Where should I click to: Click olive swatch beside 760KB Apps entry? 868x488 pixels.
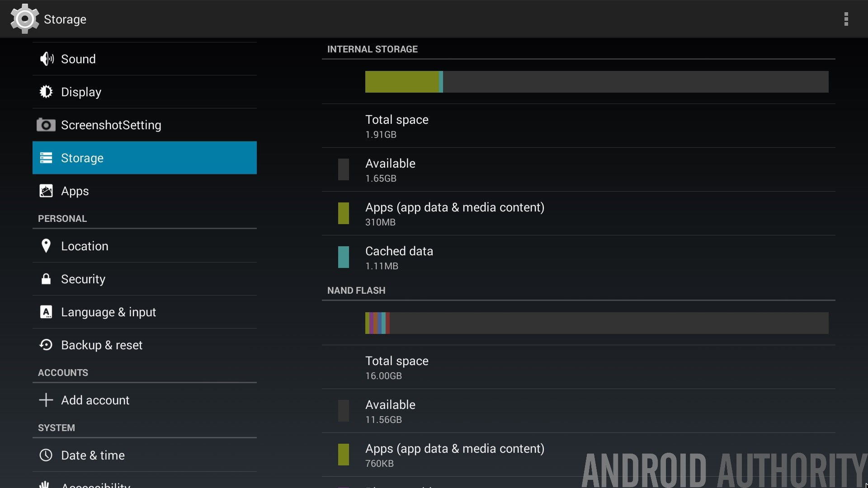coord(344,455)
